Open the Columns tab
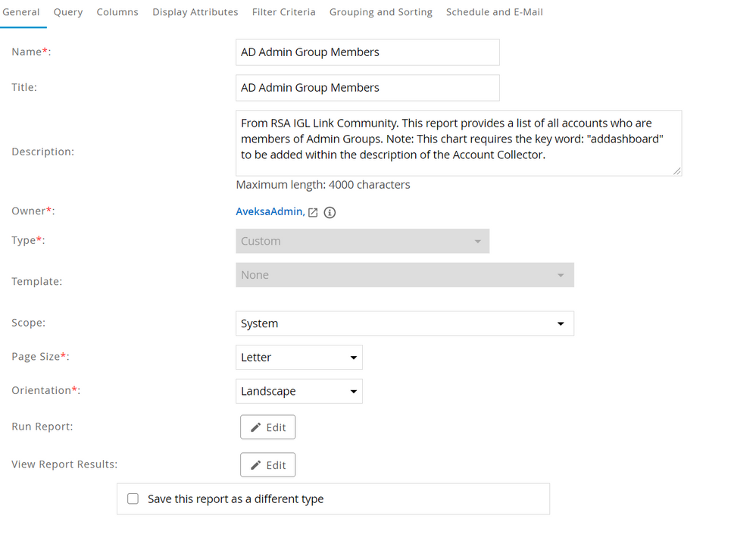This screenshot has width=756, height=547. click(117, 12)
